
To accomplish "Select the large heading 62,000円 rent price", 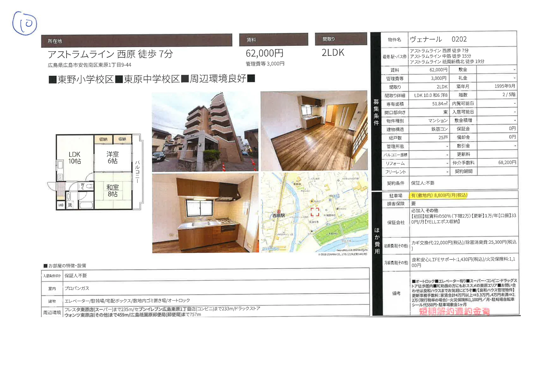I will (x=264, y=53).
